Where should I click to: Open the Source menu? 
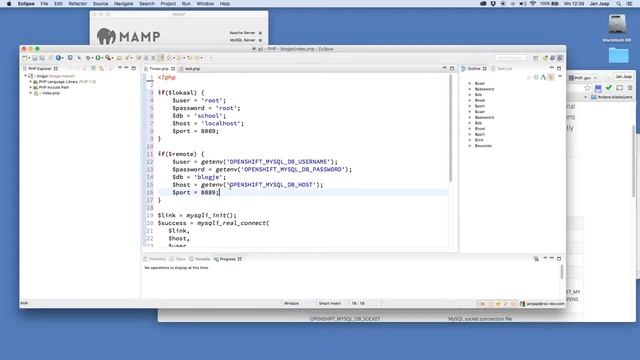coord(100,4)
